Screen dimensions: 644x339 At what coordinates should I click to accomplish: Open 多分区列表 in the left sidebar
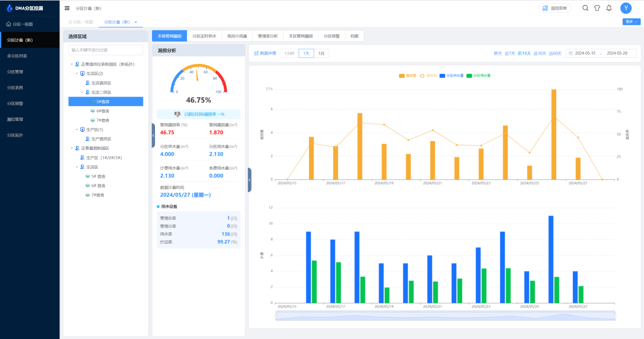tap(29, 56)
